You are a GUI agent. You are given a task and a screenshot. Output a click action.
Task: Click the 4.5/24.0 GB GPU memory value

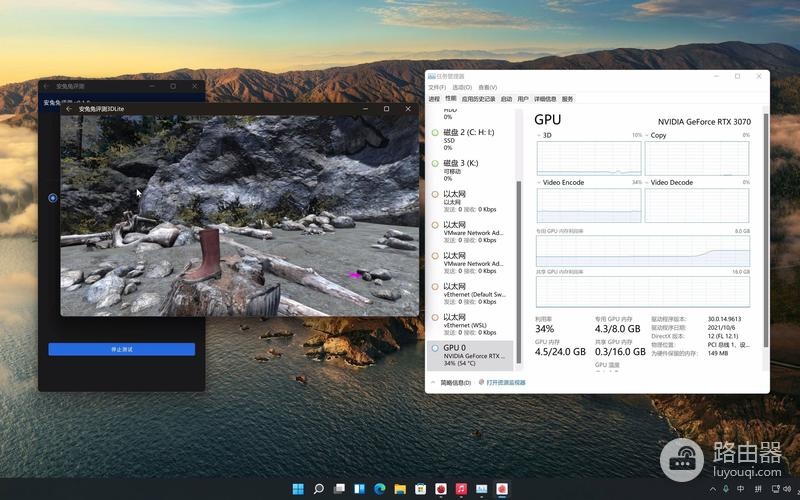pos(560,352)
